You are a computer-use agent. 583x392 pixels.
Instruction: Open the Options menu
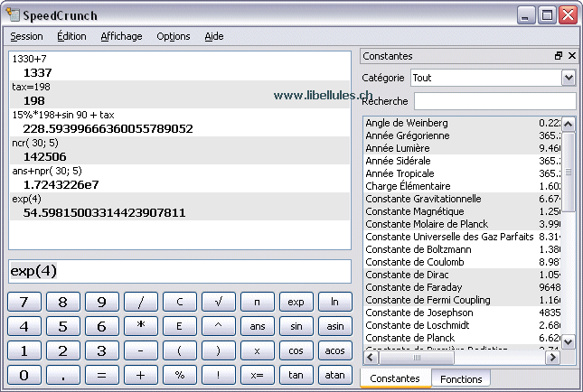tap(174, 36)
